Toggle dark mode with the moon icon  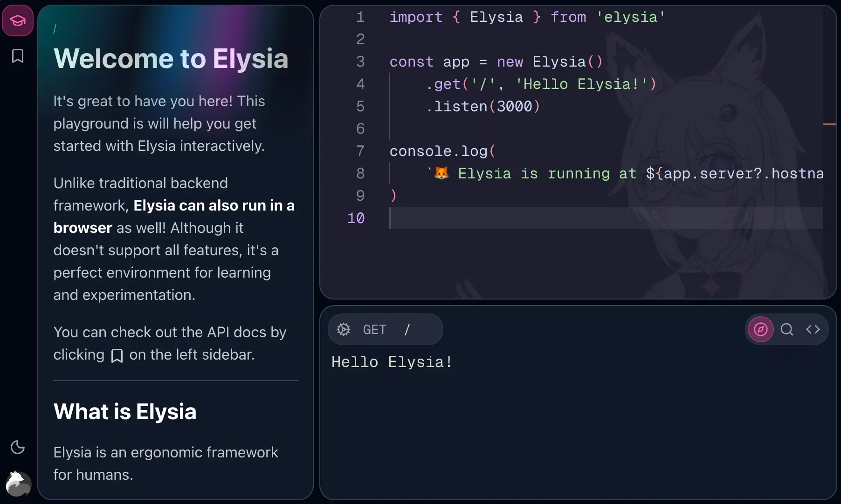tap(18, 447)
